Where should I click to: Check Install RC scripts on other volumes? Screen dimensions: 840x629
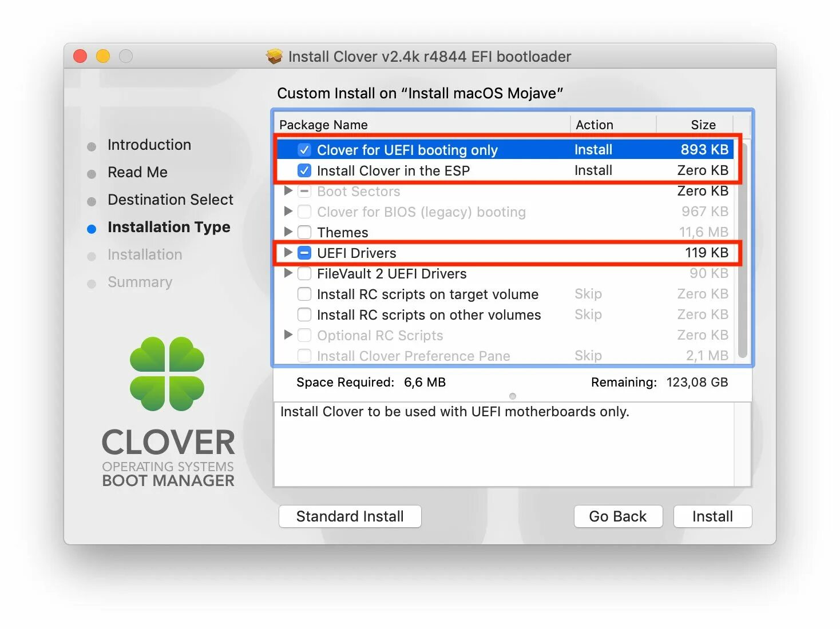pyautogui.click(x=304, y=314)
